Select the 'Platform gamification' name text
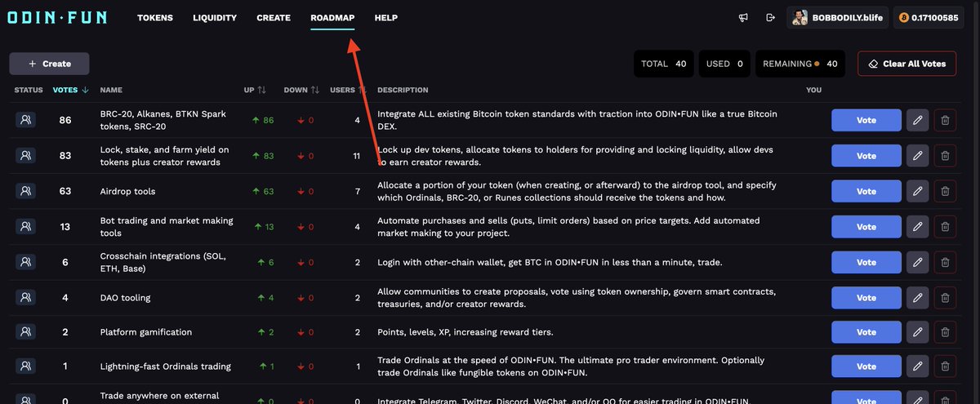 click(x=146, y=332)
